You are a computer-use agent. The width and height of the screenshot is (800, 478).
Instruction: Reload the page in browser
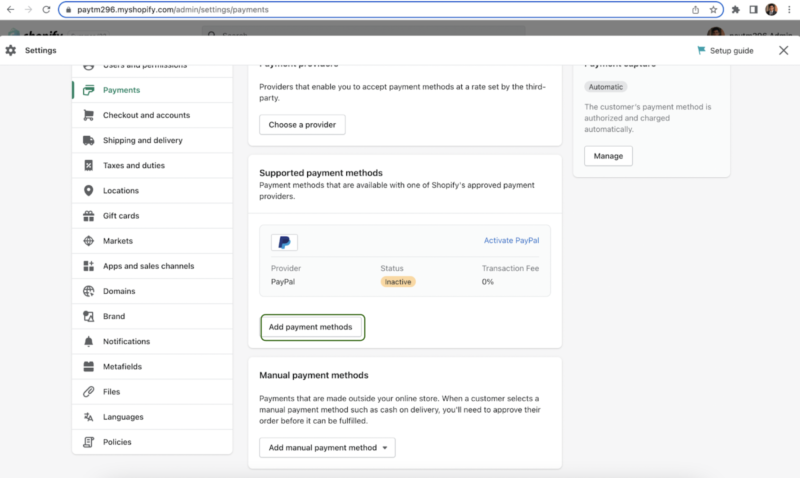(46, 10)
